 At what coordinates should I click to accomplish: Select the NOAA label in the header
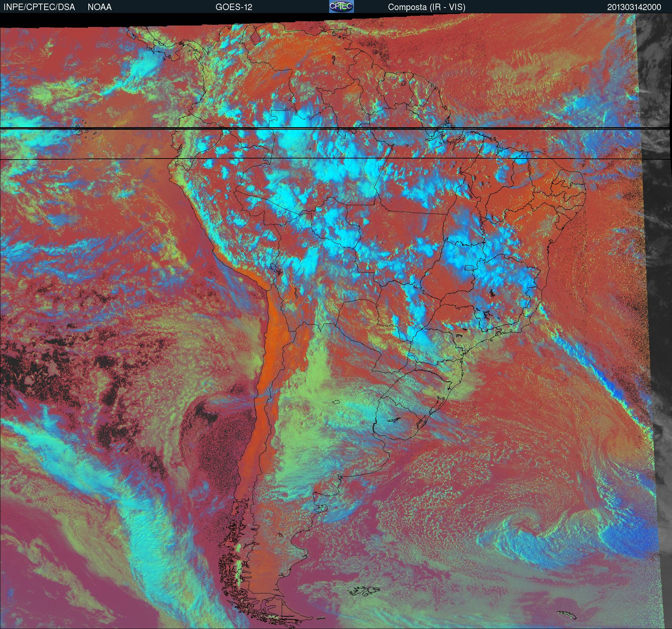click(x=100, y=7)
